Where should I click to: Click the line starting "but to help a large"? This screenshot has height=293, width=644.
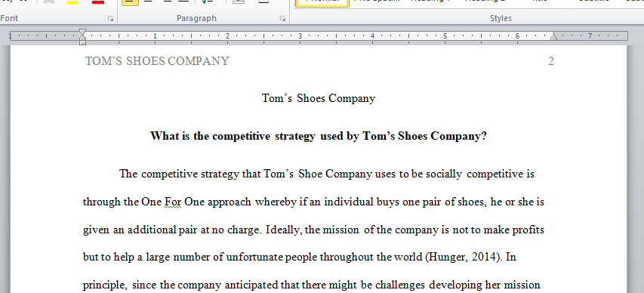300,258
